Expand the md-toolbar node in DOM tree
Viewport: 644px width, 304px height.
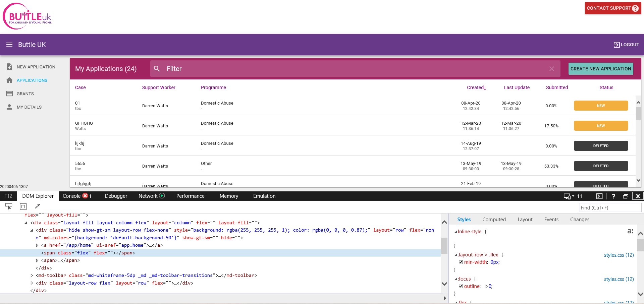(x=32, y=276)
